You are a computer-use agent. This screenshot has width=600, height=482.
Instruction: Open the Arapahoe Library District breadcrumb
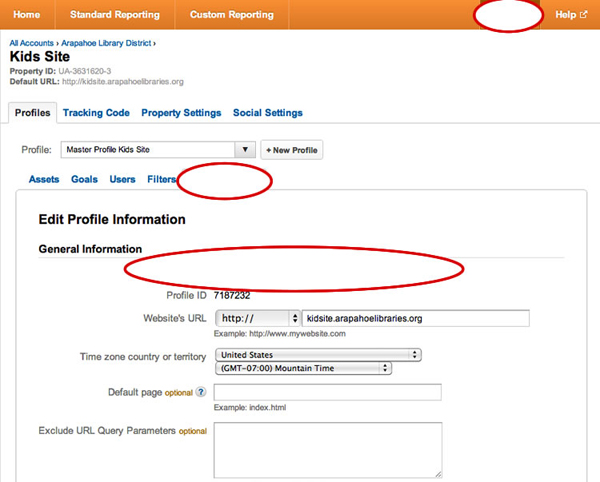coord(111,44)
